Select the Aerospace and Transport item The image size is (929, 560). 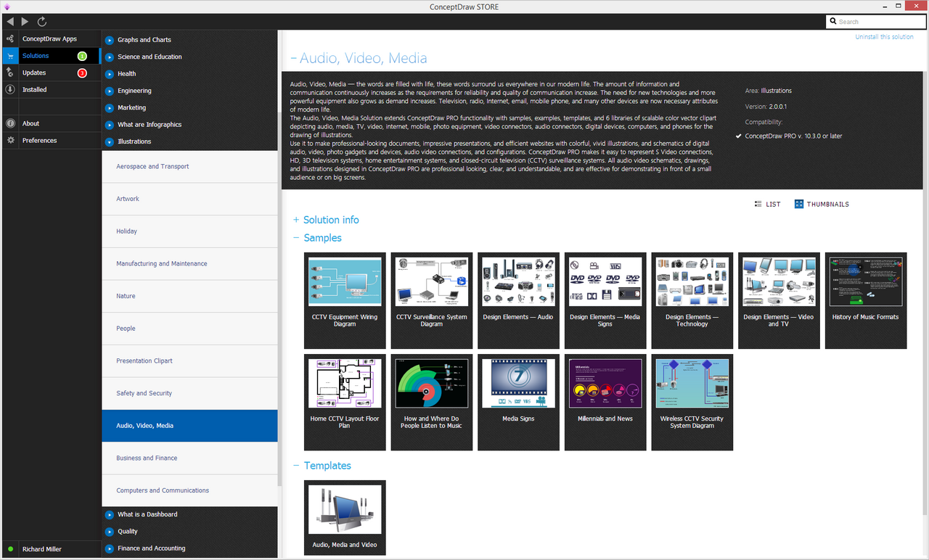coord(152,167)
